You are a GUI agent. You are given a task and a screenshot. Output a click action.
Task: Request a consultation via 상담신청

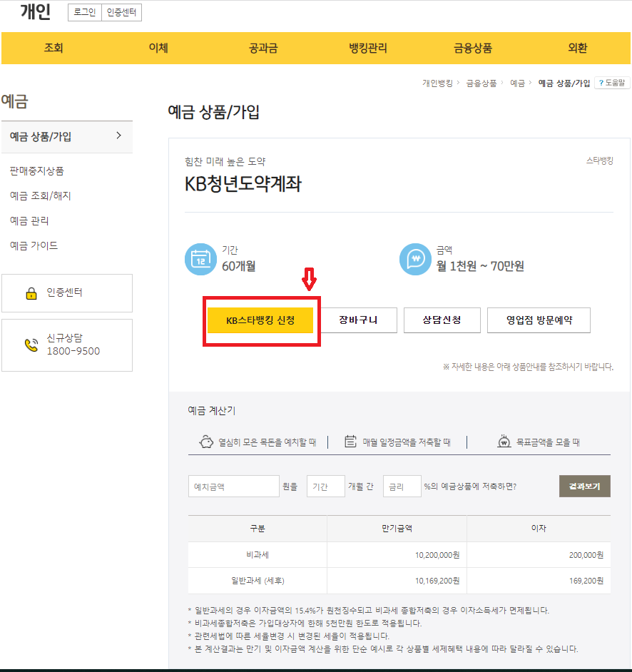[x=443, y=320]
